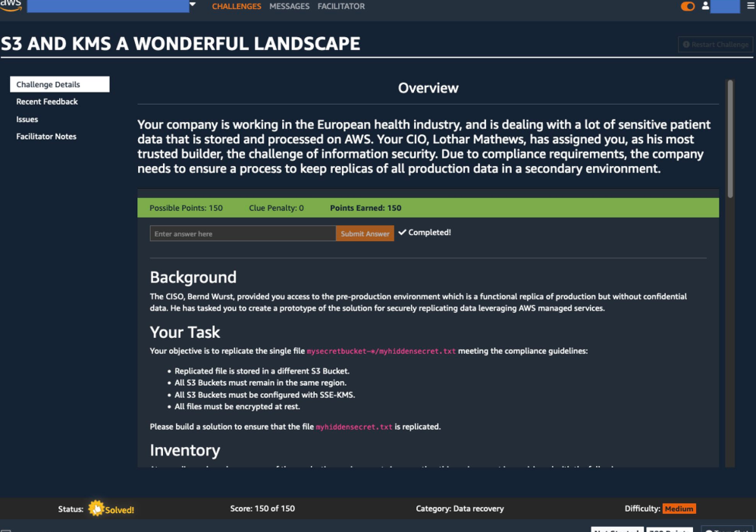
Task: Click the Submit Answer button
Action: (x=365, y=233)
